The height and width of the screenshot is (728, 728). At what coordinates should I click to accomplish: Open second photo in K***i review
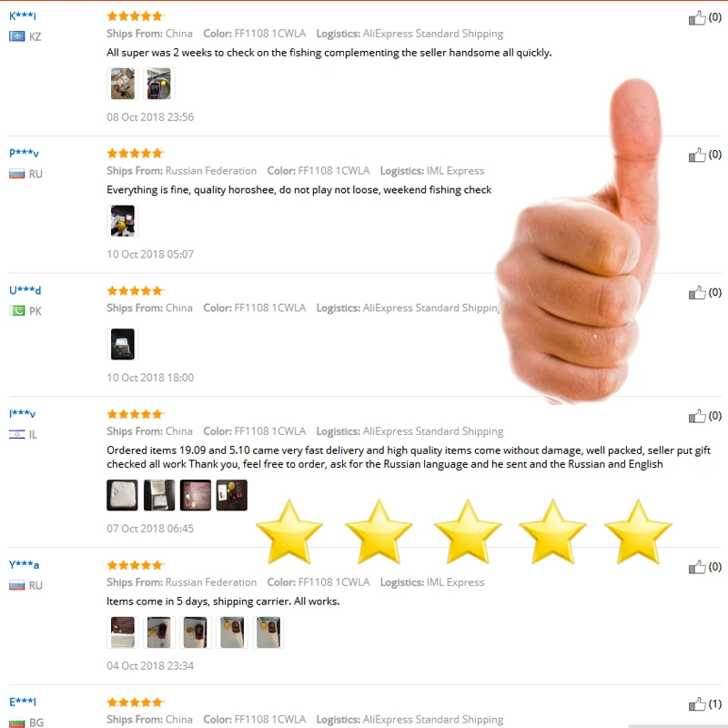coord(158,84)
